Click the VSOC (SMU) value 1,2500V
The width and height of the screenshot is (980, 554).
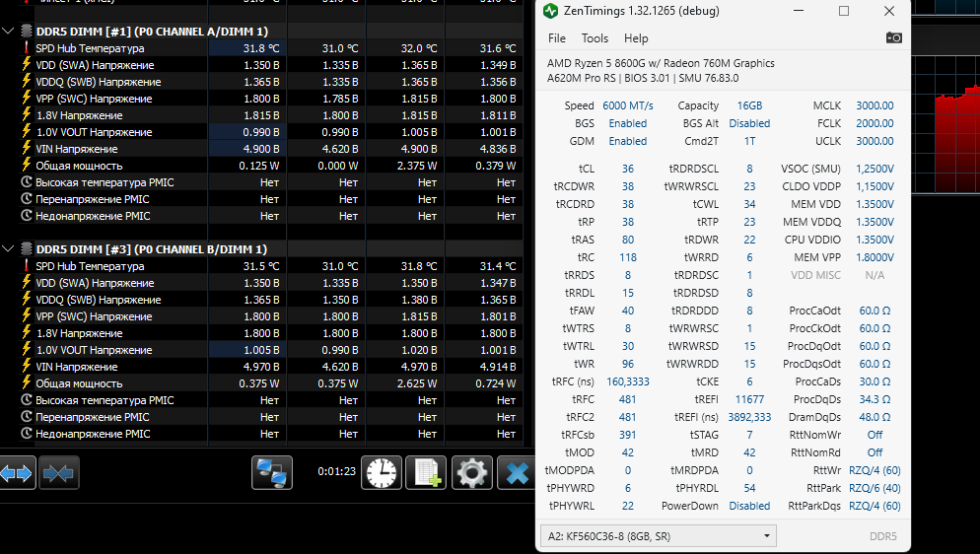[875, 169]
